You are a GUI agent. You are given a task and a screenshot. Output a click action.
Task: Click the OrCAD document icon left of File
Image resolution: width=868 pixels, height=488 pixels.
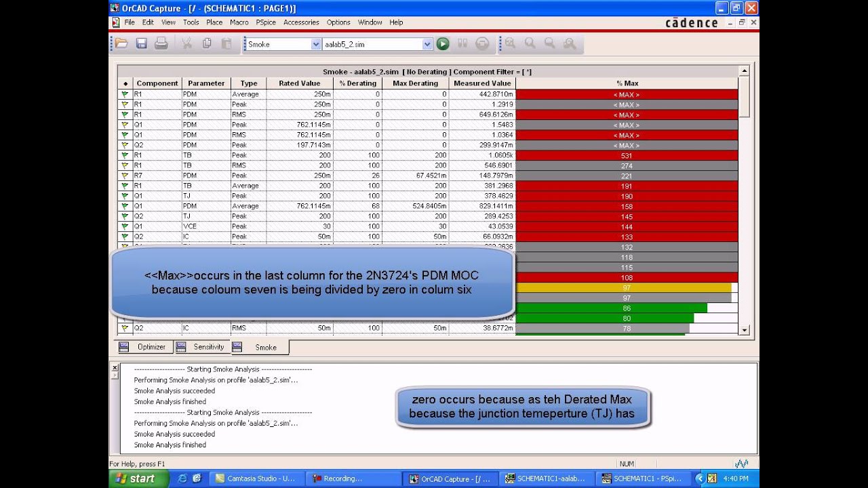coord(116,22)
